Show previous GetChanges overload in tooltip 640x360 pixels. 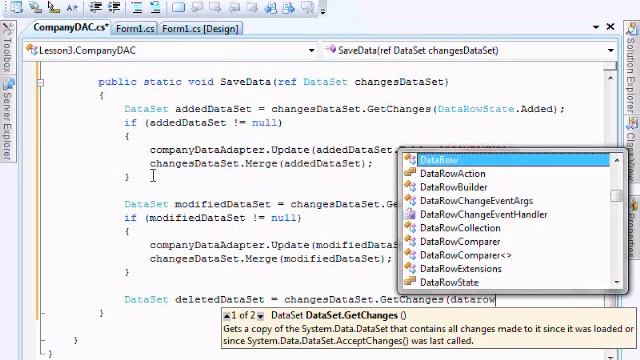(227, 316)
